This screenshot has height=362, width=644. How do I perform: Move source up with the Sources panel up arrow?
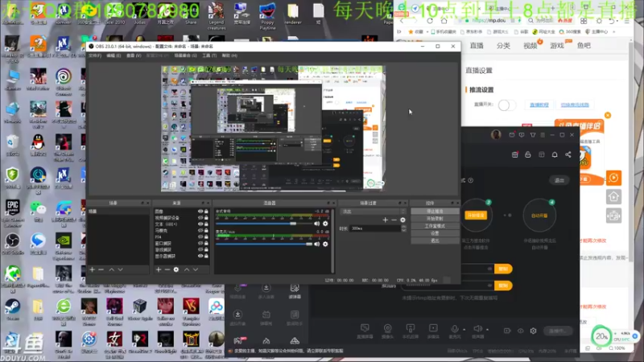[187, 269]
